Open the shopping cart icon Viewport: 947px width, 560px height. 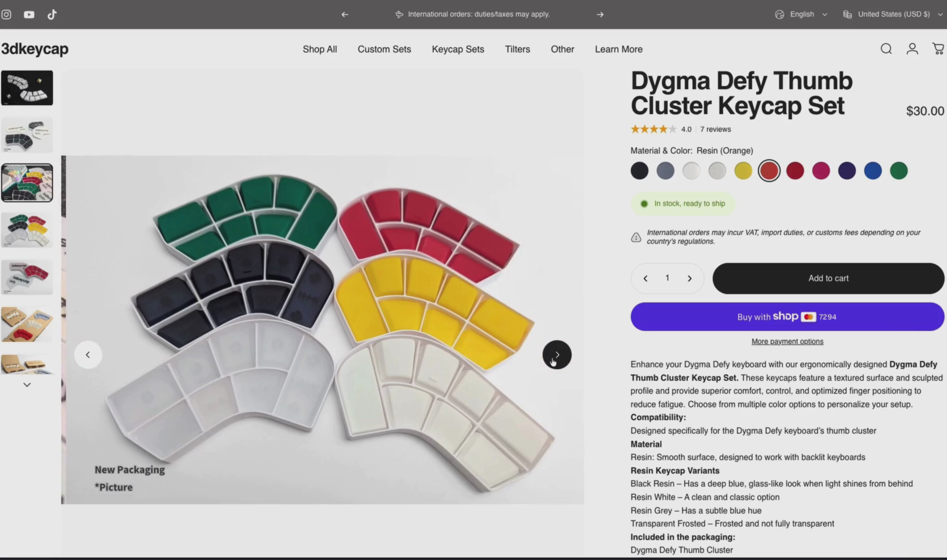[938, 49]
